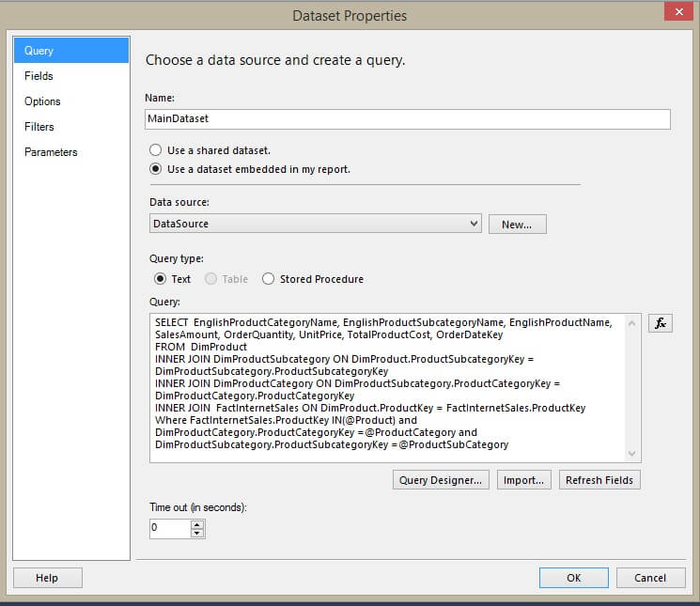
Task: Select 'Use a shared dataset' radio option
Action: pos(155,150)
